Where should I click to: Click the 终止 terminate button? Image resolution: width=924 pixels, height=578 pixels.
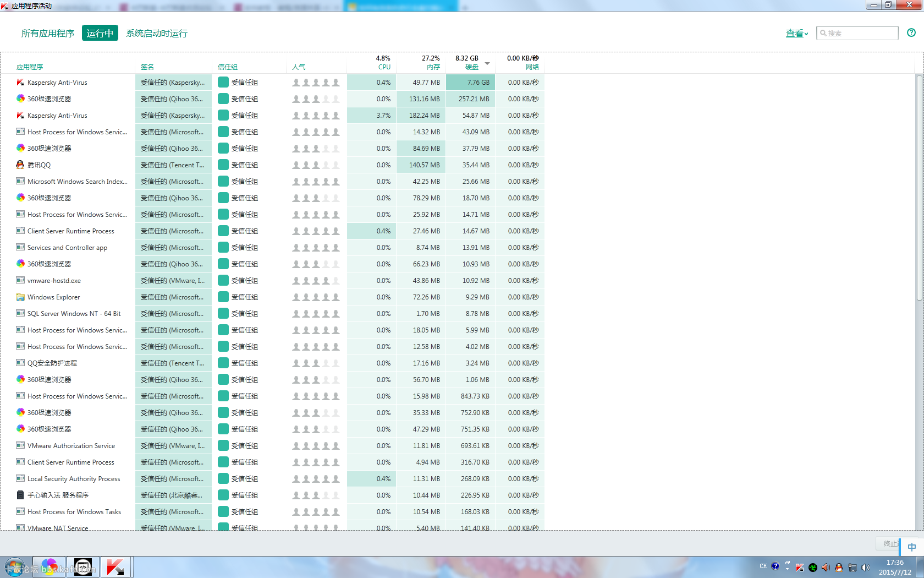888,543
